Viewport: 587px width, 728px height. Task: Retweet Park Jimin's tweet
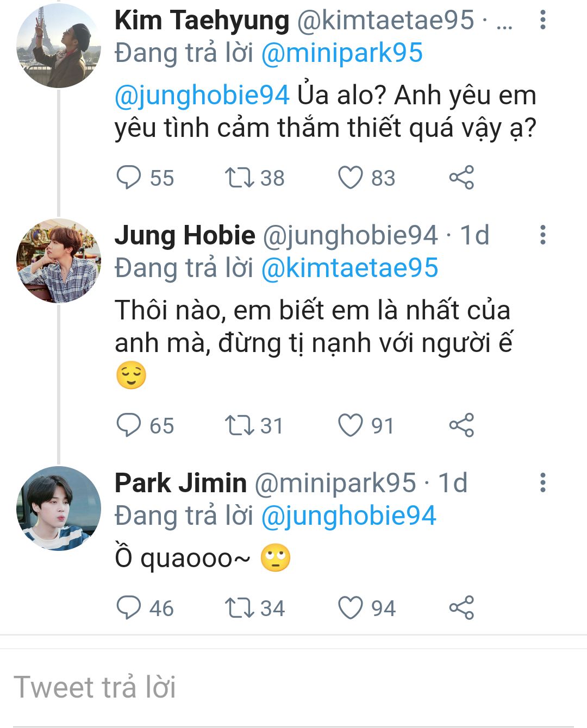click(x=240, y=608)
